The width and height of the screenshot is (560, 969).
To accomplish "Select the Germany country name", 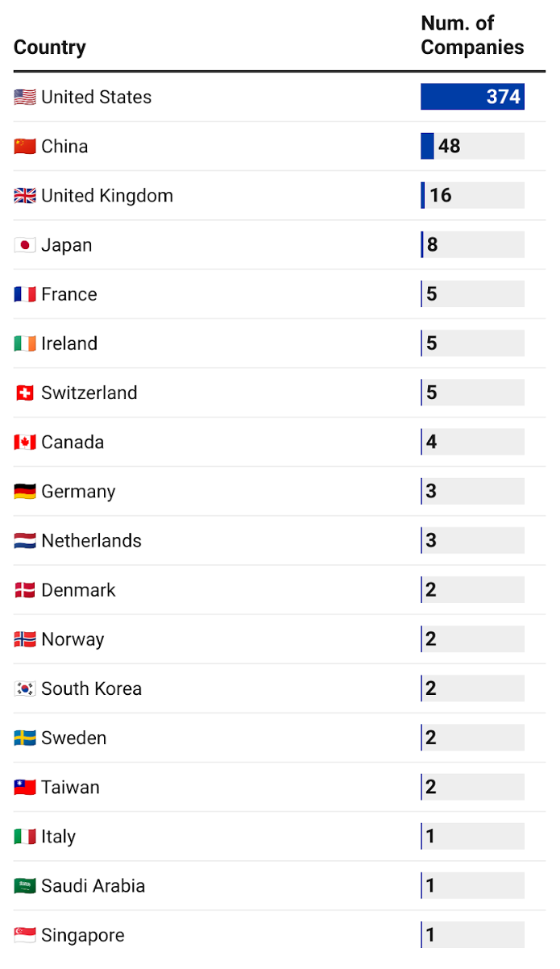I will tap(78, 492).
